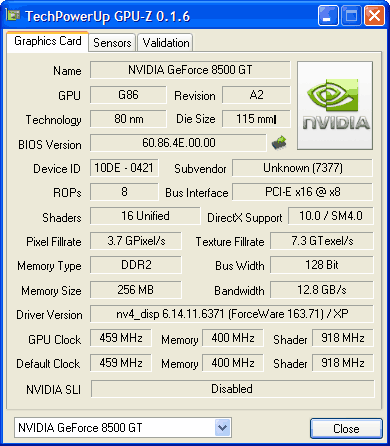Click the Texture Fillrate value 7.3 GTexel/s
Image resolution: width=390 pixels, height=446 pixels.
[x=322, y=241]
